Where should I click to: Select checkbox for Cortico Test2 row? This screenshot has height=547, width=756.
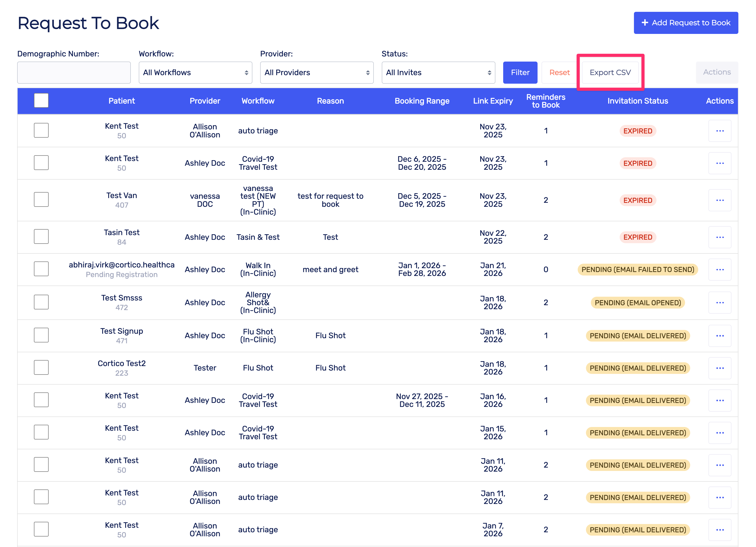click(x=41, y=367)
